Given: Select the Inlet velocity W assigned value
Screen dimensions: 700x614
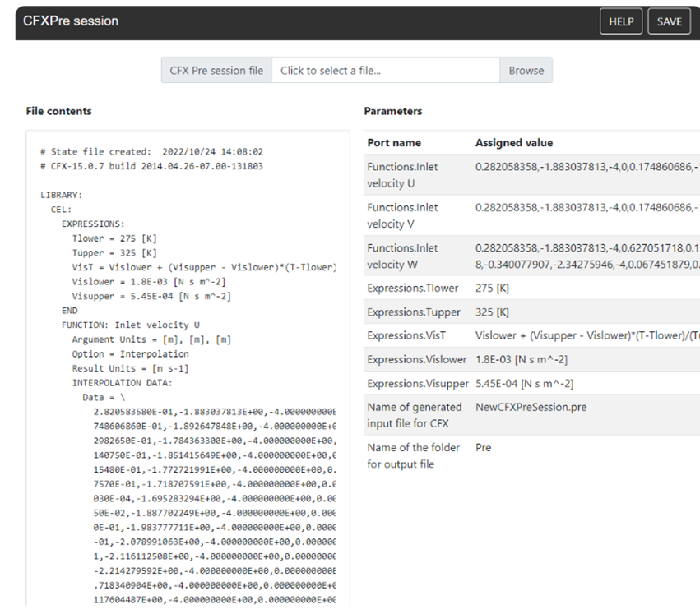Looking at the screenshot, I should click(x=586, y=254).
